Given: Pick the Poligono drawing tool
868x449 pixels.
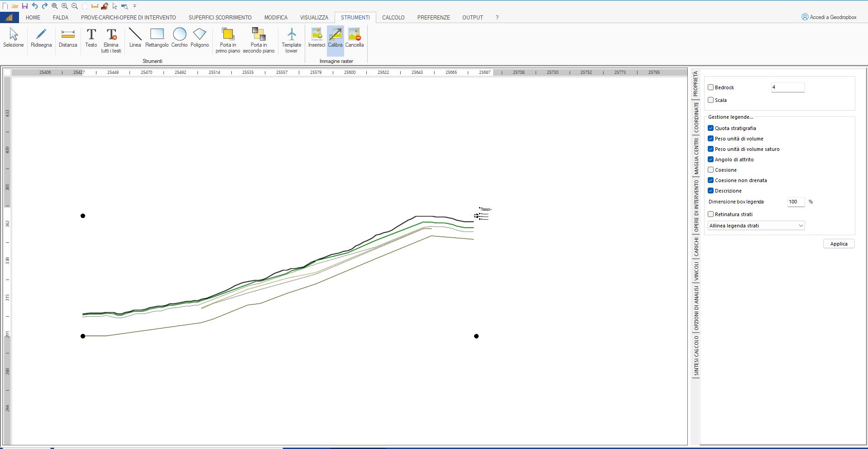Looking at the screenshot, I should [200, 38].
